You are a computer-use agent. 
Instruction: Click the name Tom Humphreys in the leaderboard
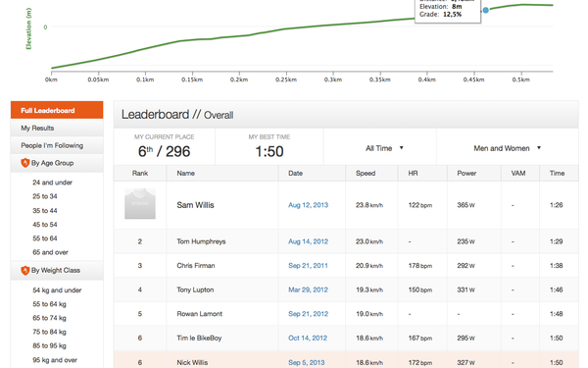(201, 241)
